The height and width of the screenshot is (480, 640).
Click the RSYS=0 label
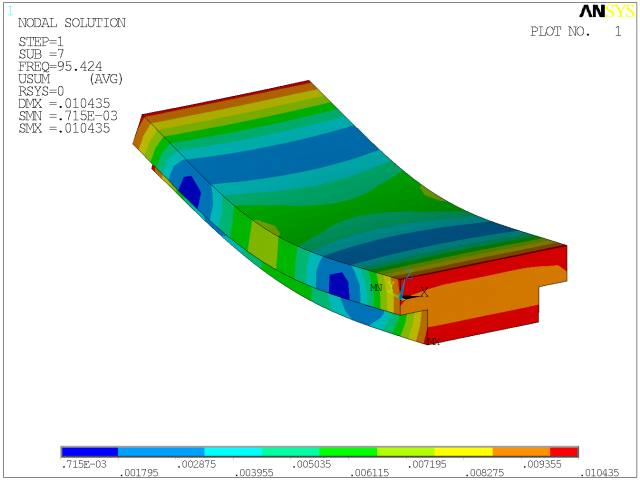[x=43, y=91]
